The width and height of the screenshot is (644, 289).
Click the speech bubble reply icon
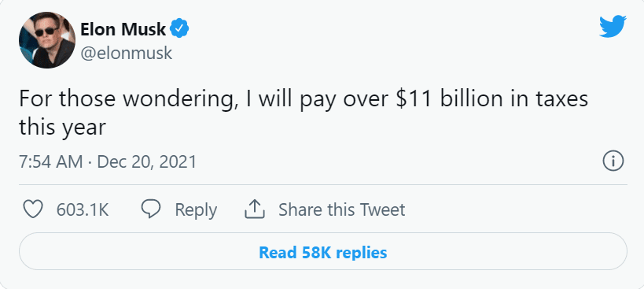151,209
